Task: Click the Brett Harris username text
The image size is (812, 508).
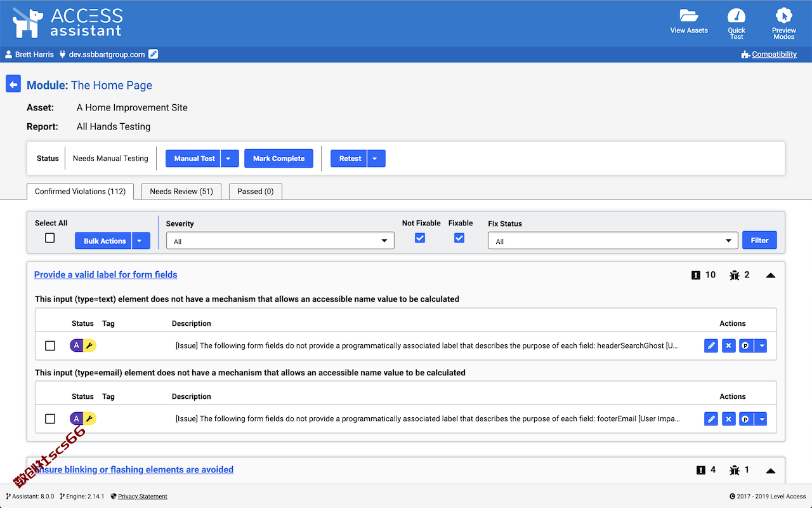Action: click(x=34, y=55)
